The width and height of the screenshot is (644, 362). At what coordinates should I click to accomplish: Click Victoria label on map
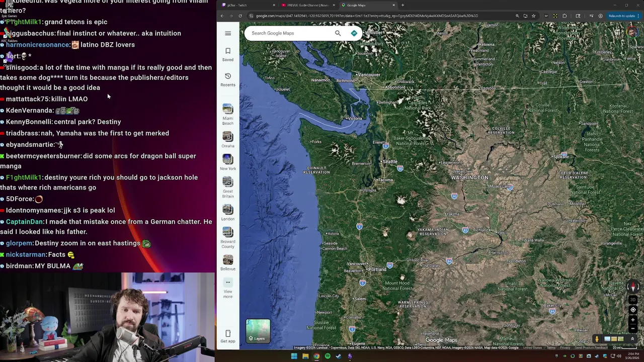(355, 119)
